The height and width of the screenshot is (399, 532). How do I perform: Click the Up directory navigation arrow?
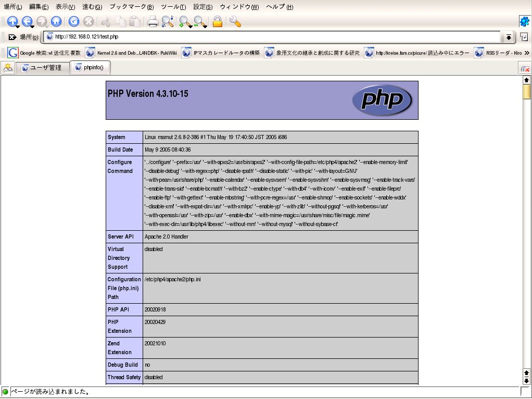coord(12,21)
